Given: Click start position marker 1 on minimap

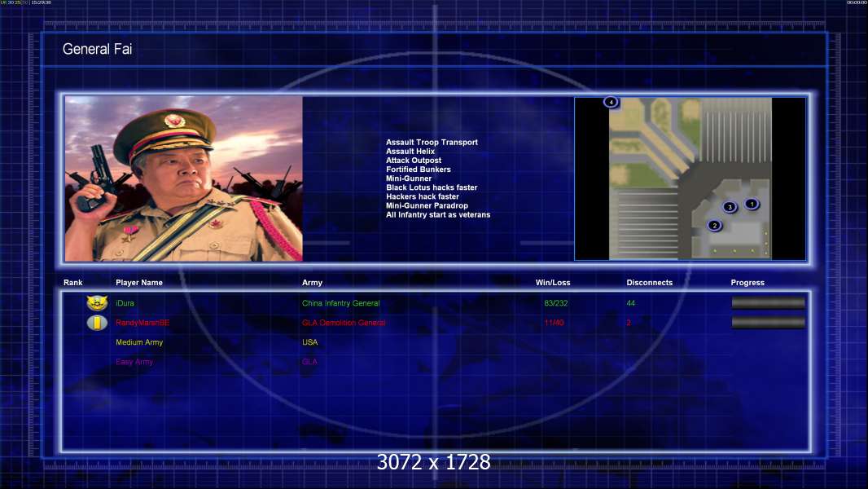Looking at the screenshot, I should 752,204.
